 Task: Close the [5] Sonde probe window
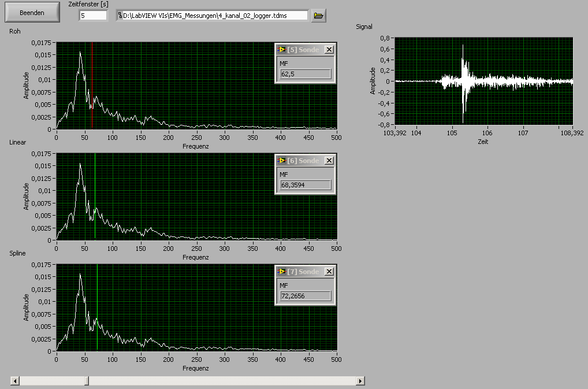(329, 50)
